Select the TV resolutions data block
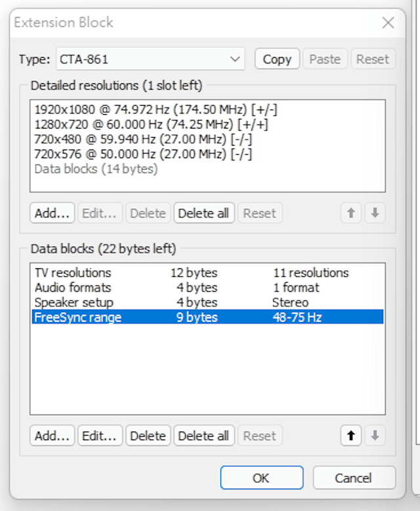420x511 pixels. pos(73,273)
